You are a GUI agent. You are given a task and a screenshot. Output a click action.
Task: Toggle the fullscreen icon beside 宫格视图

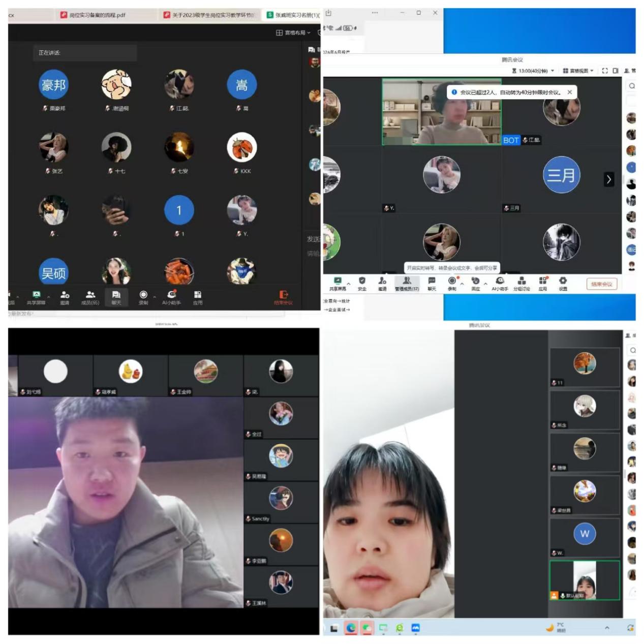point(604,71)
